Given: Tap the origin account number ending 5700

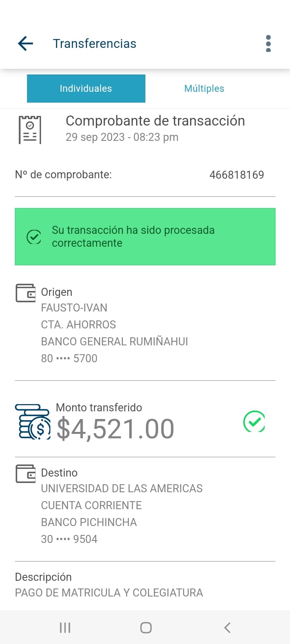Looking at the screenshot, I should (x=69, y=358).
